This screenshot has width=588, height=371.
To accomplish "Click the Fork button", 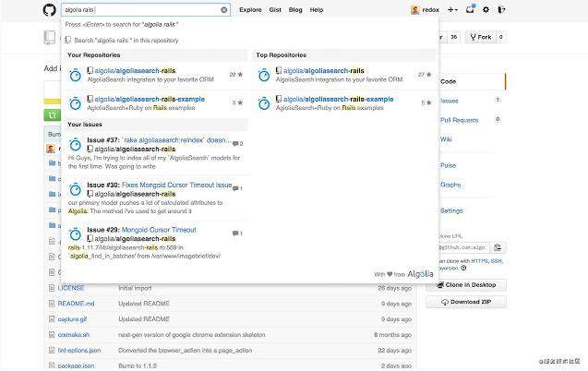I will click(480, 37).
